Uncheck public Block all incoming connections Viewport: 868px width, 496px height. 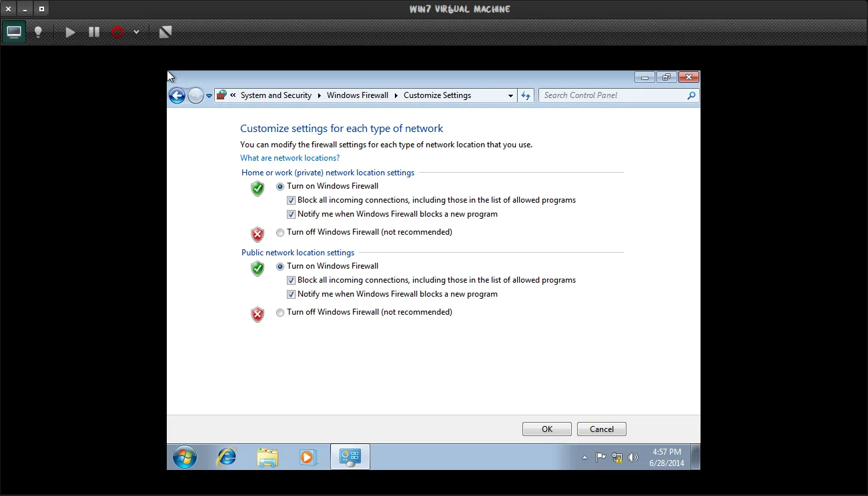(x=291, y=280)
